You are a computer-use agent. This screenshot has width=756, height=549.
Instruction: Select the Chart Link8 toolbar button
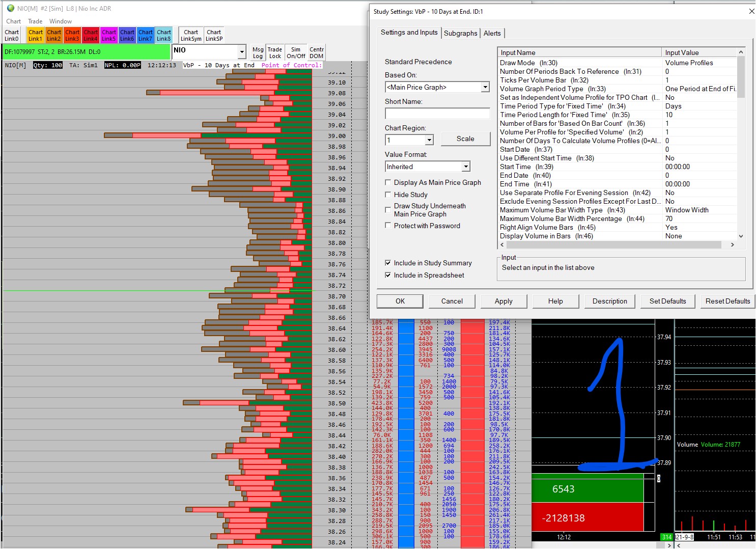164,35
